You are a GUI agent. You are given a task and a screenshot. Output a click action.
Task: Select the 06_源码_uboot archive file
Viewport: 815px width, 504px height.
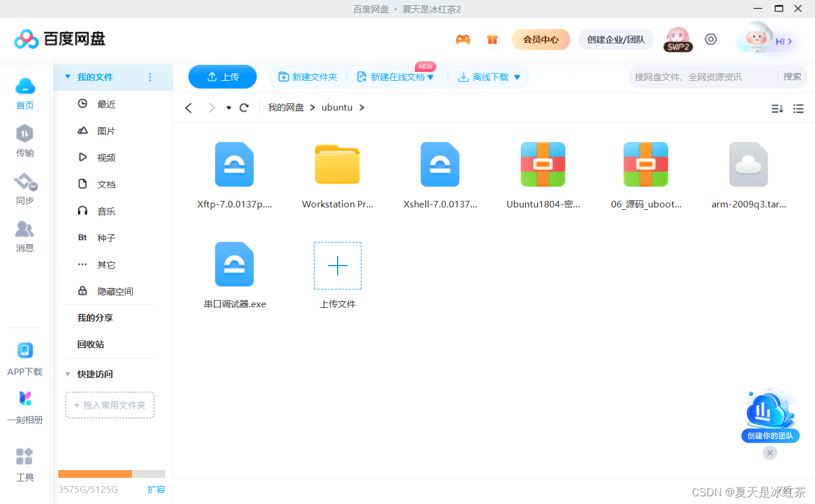(646, 165)
